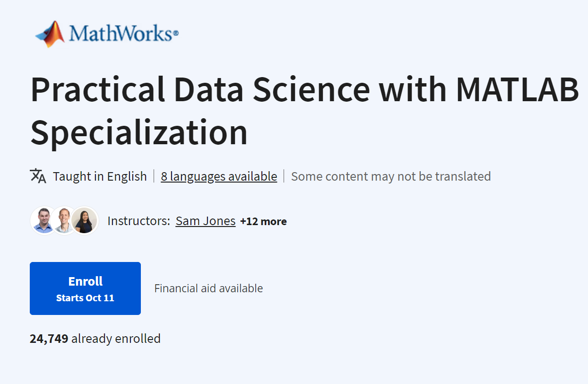Expand the '+12 more' instructors list
Screen dimensions: 588x384
263,221
